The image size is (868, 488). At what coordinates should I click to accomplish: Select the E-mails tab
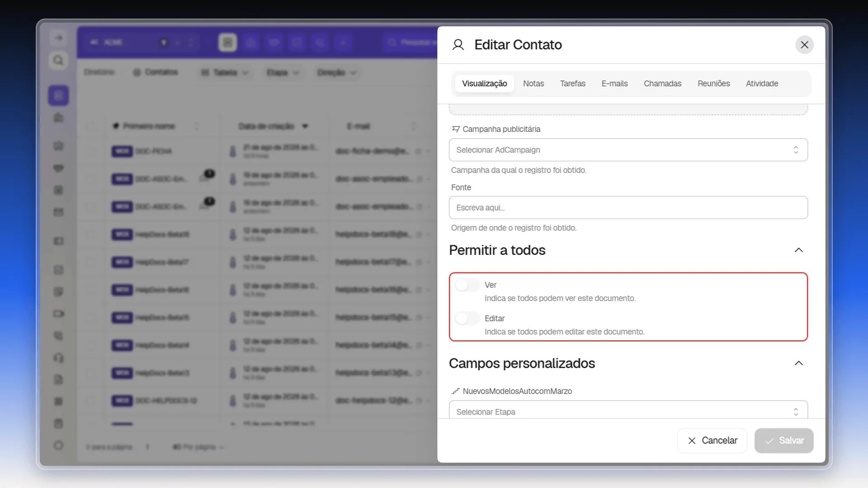click(614, 84)
